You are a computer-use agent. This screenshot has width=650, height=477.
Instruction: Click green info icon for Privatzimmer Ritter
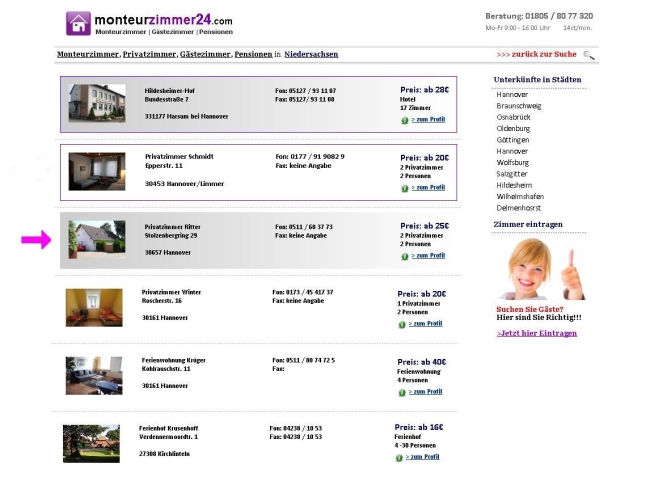tap(405, 256)
